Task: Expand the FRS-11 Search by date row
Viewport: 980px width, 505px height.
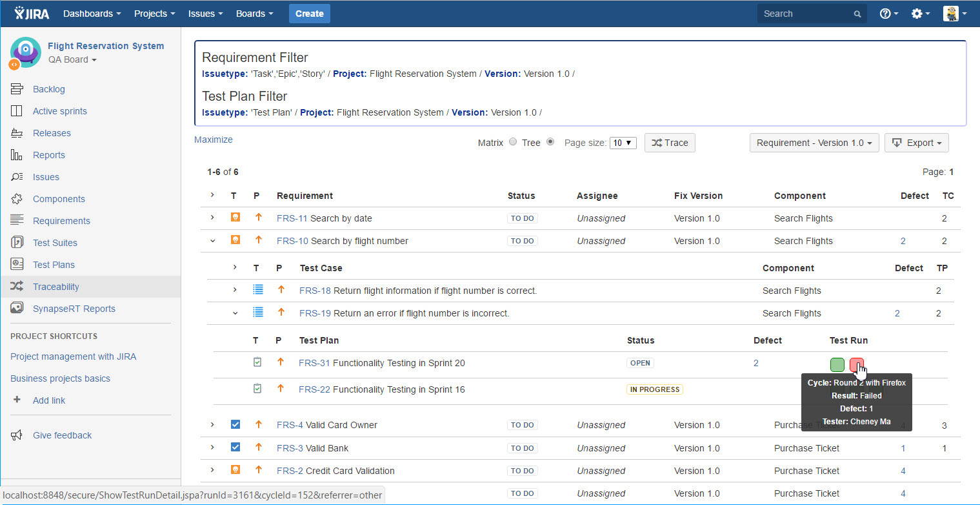Action: coord(212,218)
